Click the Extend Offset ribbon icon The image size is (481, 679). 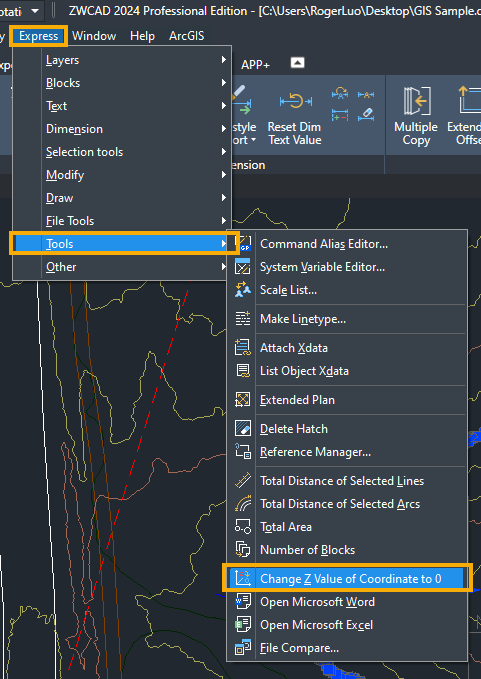point(469,101)
